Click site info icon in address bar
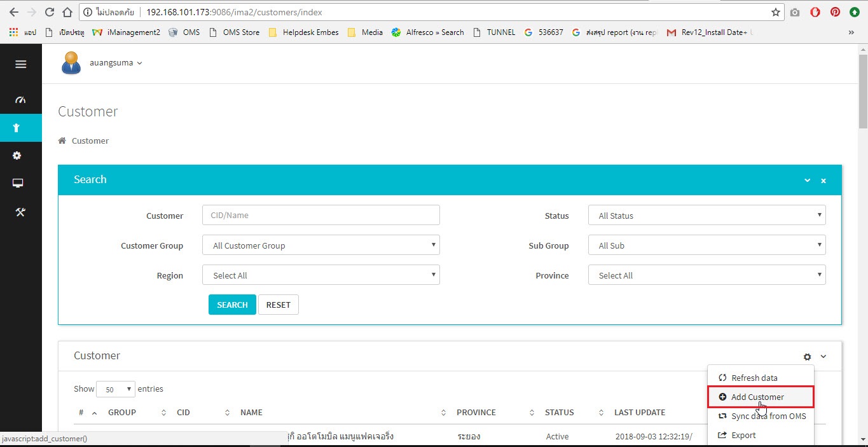 tap(88, 12)
